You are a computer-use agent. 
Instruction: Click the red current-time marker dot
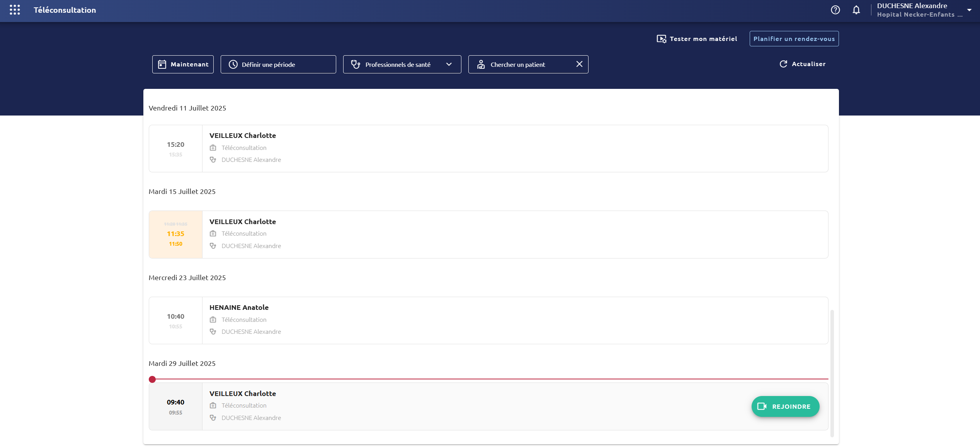click(x=152, y=379)
